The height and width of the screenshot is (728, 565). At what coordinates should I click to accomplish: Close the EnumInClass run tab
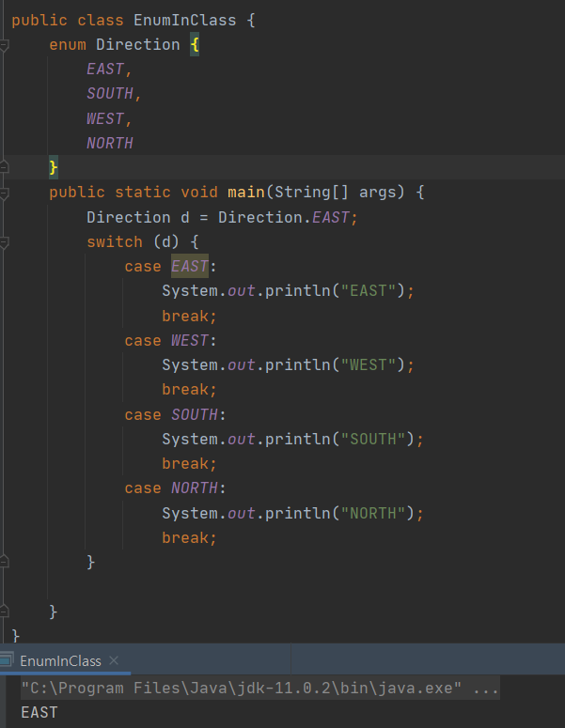pos(114,660)
